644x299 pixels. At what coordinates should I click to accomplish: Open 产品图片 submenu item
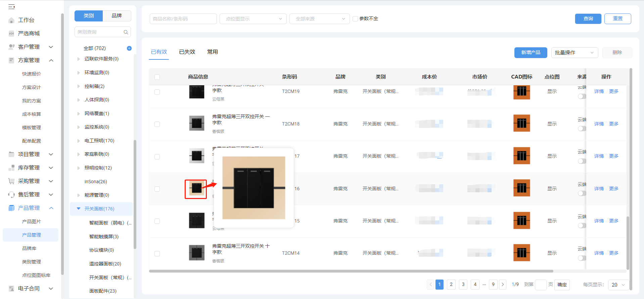[x=32, y=221]
